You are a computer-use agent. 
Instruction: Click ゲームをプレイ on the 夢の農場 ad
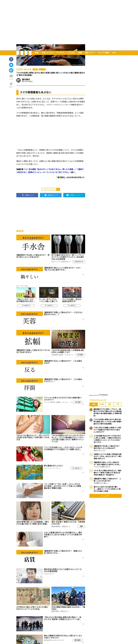point(77,468)
